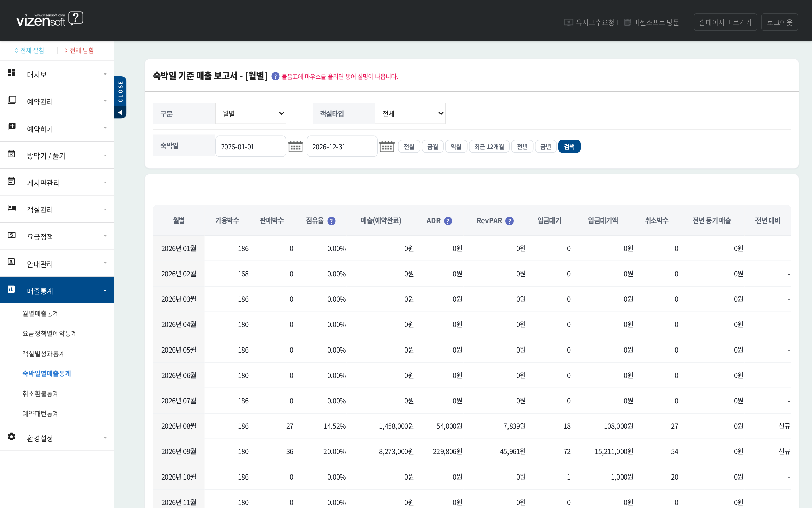This screenshot has height=508, width=812.
Task: Click the 환경설정 gear icon
Action: (12, 436)
